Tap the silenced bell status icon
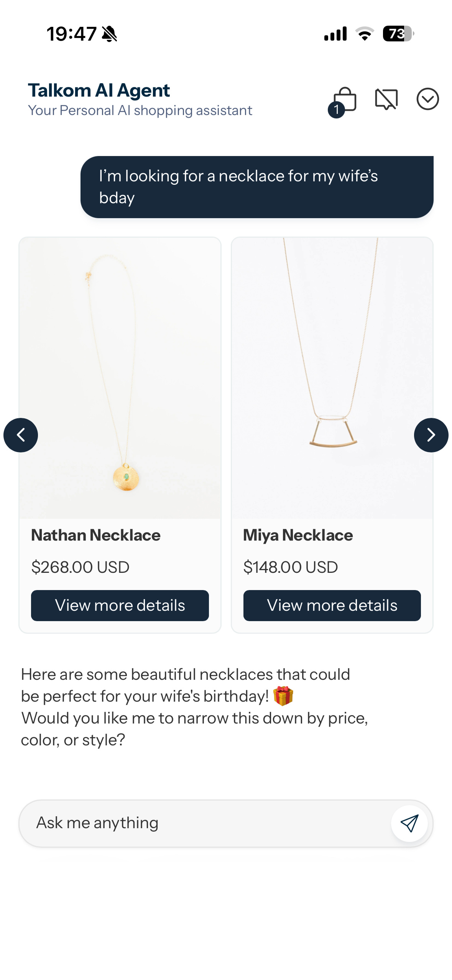Screen dimensions: 452x980 (109, 34)
